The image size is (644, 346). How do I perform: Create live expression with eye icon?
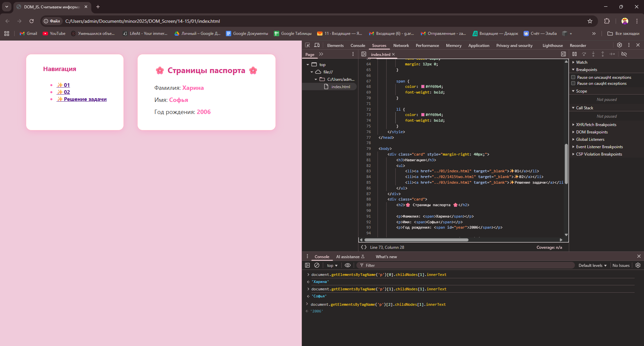tap(348, 265)
